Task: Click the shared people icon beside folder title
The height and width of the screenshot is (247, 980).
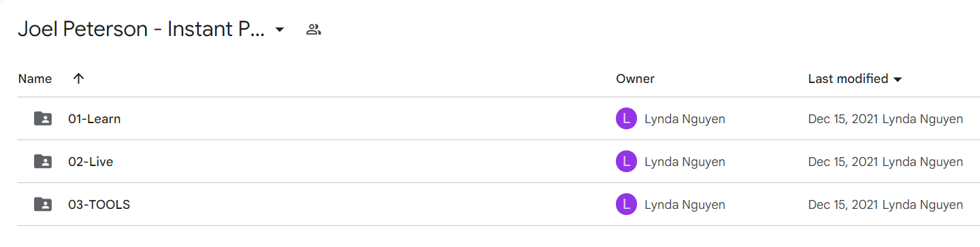Action: [313, 29]
